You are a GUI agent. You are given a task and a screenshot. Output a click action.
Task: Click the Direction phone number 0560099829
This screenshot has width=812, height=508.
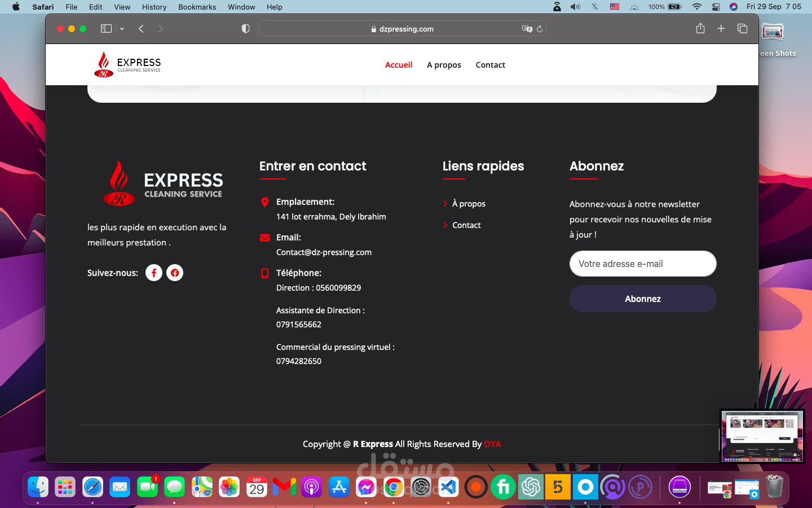(x=338, y=288)
